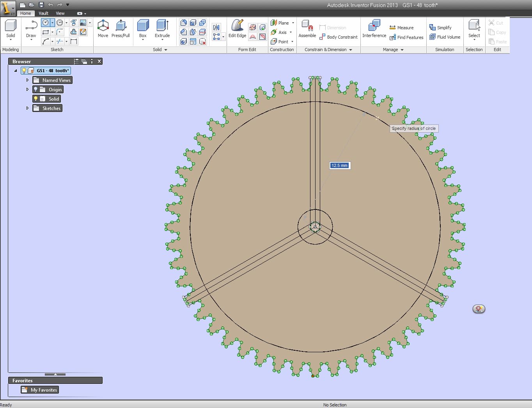
Task: Toggle visibility bulb of Solid body
Action: click(35, 99)
